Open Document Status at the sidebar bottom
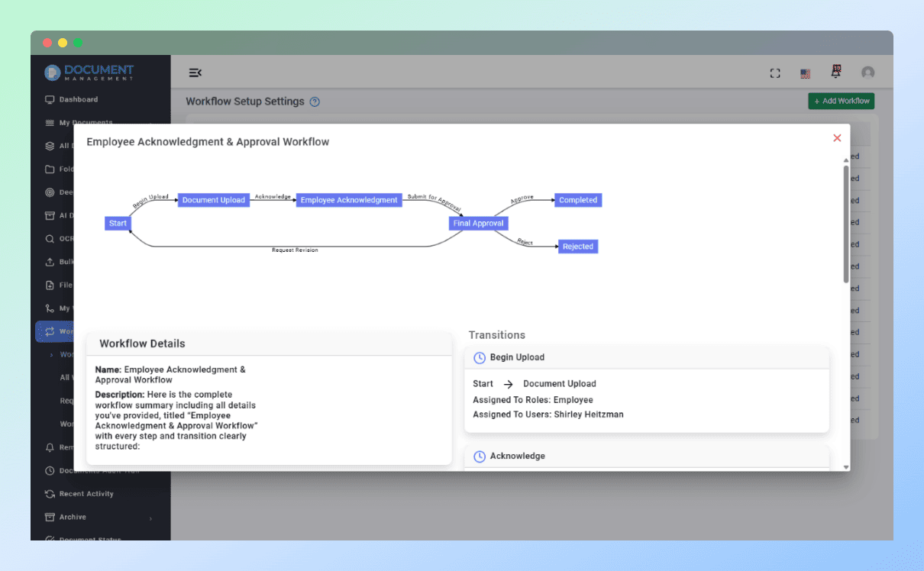The image size is (924, 571). pyautogui.click(x=79, y=539)
